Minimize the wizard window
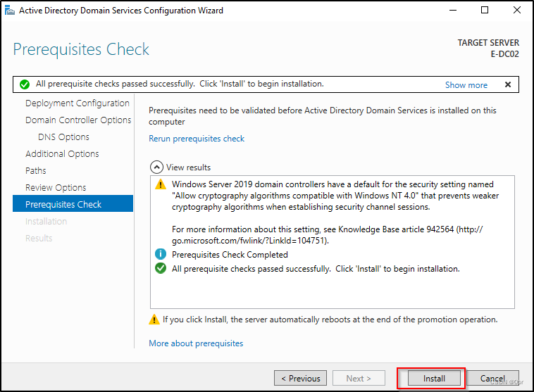This screenshot has width=534, height=392. (453, 11)
